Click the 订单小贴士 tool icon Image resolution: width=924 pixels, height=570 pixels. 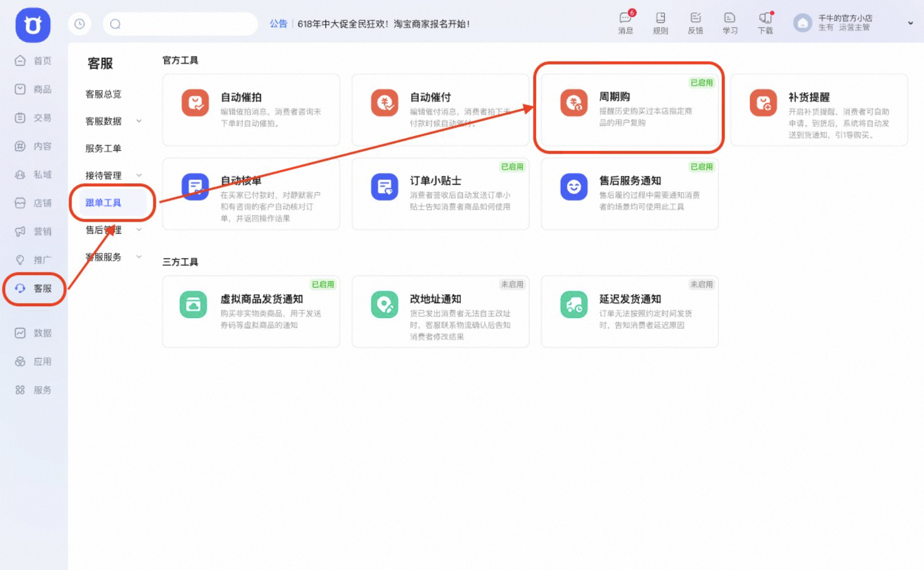[x=384, y=187]
